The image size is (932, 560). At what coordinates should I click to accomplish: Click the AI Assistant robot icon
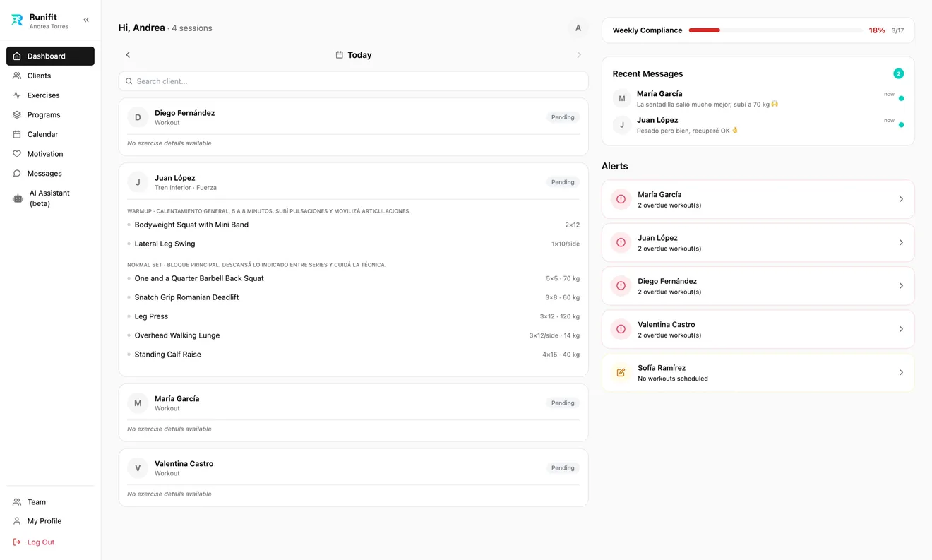[x=18, y=198]
